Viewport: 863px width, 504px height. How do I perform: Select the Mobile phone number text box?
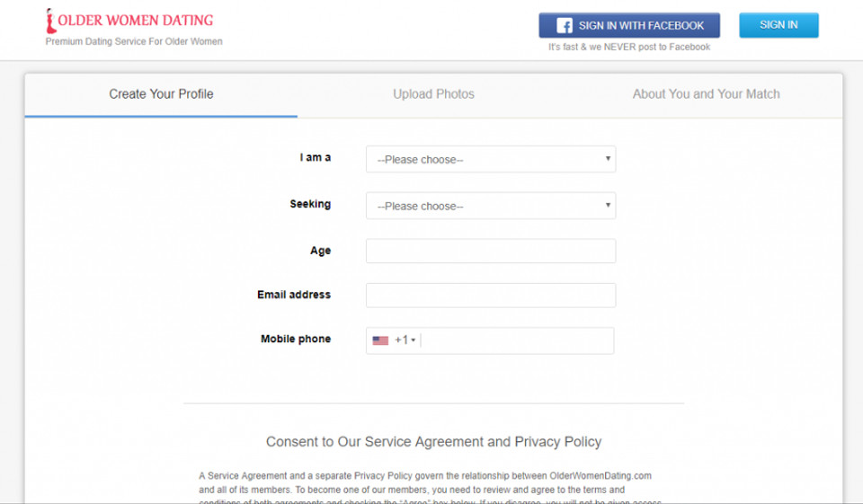[x=517, y=340]
